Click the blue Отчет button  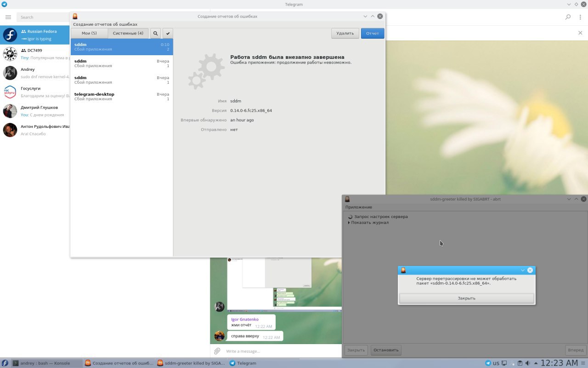pyautogui.click(x=373, y=33)
